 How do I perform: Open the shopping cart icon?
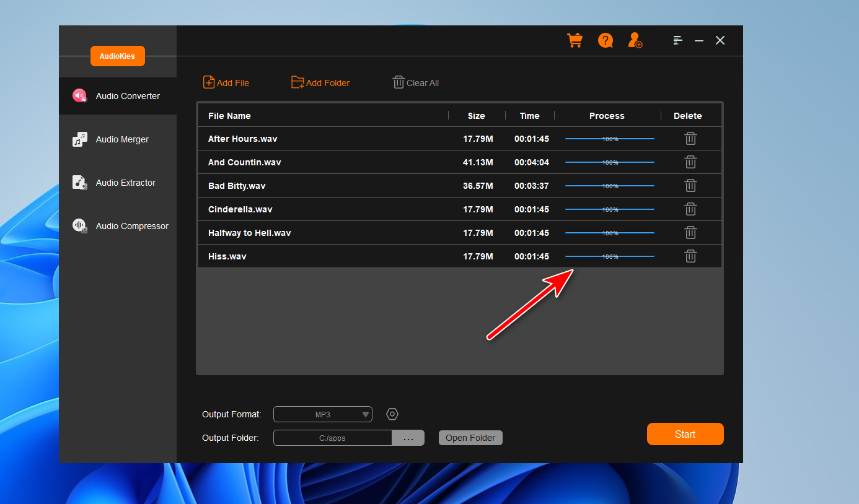pos(575,40)
